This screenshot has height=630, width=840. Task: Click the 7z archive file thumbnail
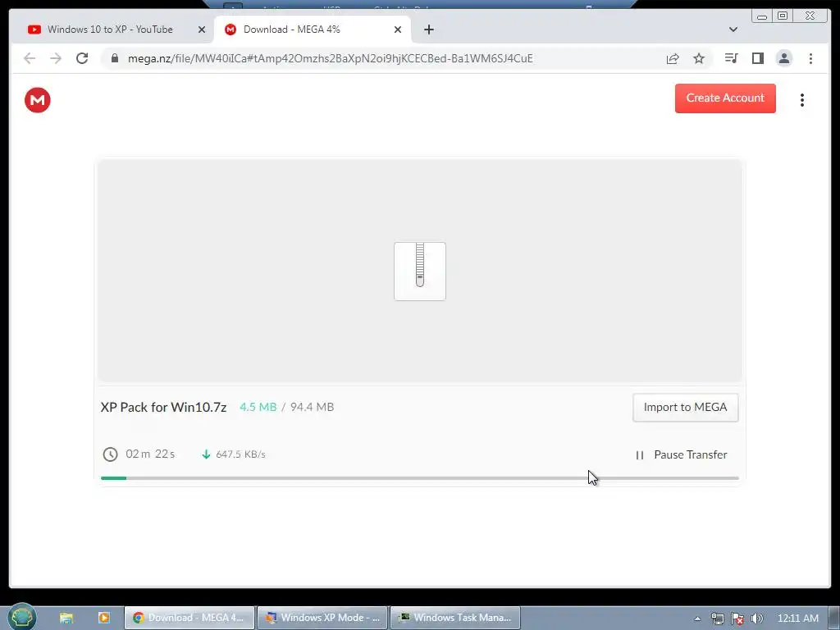pyautogui.click(x=420, y=271)
